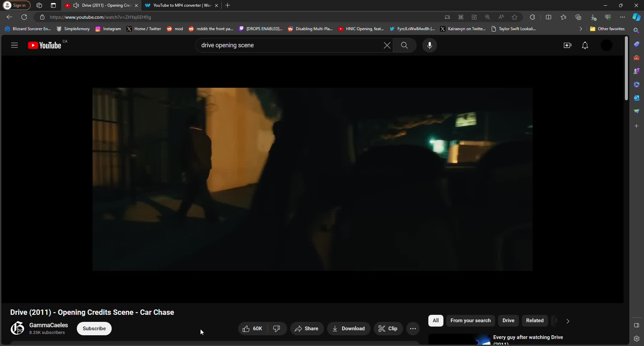The height and width of the screenshot is (346, 644).
Task: Open more actions three-dot menu
Action: tap(413, 329)
